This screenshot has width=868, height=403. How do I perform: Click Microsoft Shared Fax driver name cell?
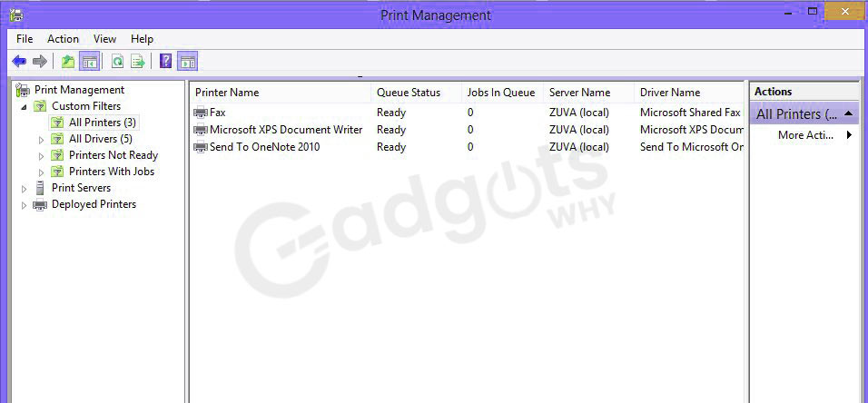coord(690,113)
